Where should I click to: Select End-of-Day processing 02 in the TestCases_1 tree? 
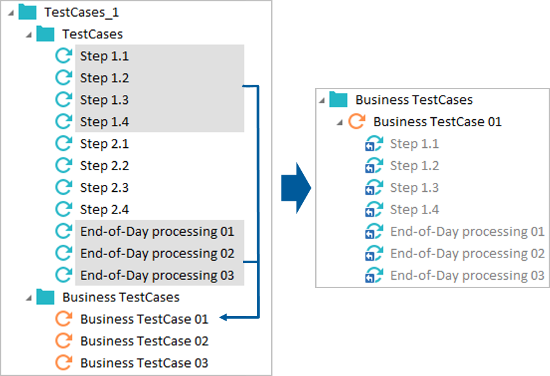(x=157, y=253)
